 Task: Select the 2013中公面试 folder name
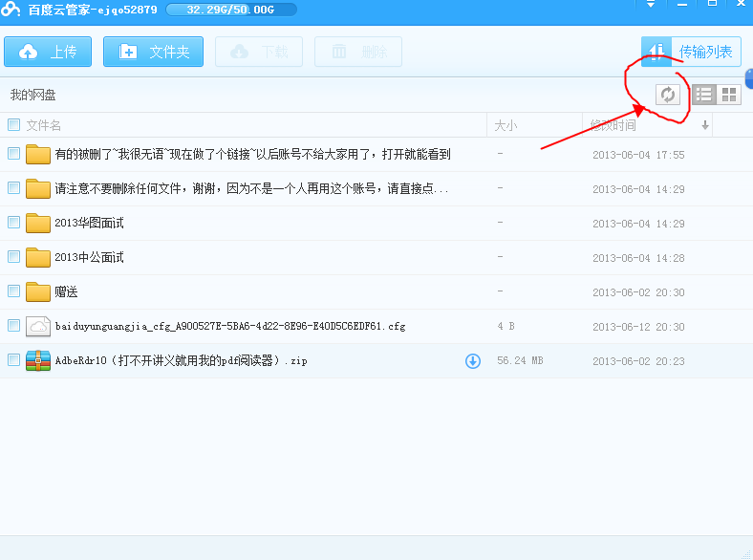(89, 257)
